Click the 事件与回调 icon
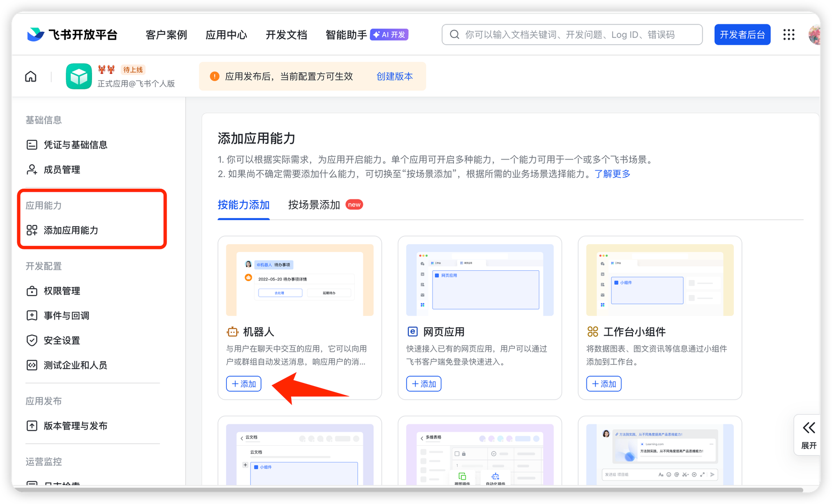 click(32, 316)
